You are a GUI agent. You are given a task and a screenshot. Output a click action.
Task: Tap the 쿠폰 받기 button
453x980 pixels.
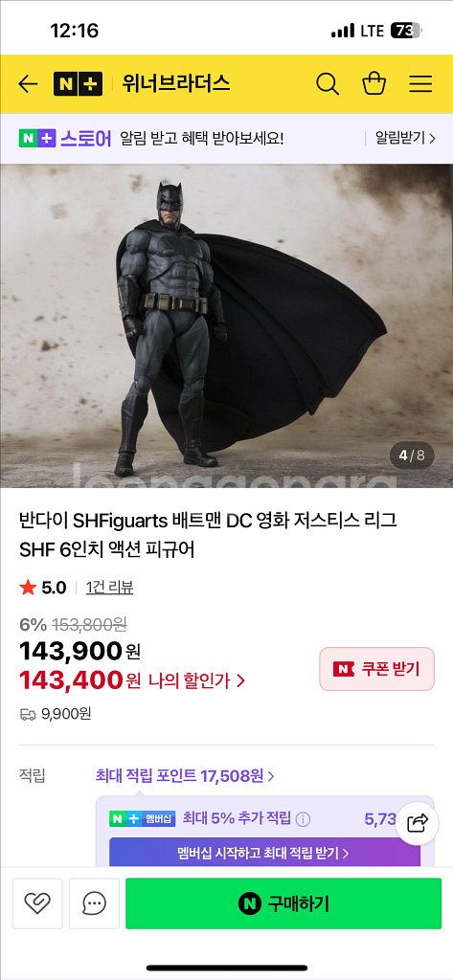tap(376, 669)
